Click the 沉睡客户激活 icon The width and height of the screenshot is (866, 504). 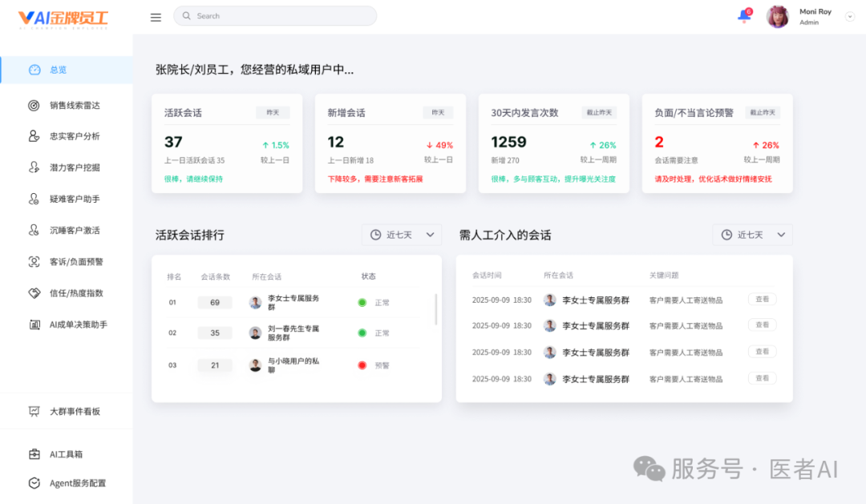coord(34,230)
